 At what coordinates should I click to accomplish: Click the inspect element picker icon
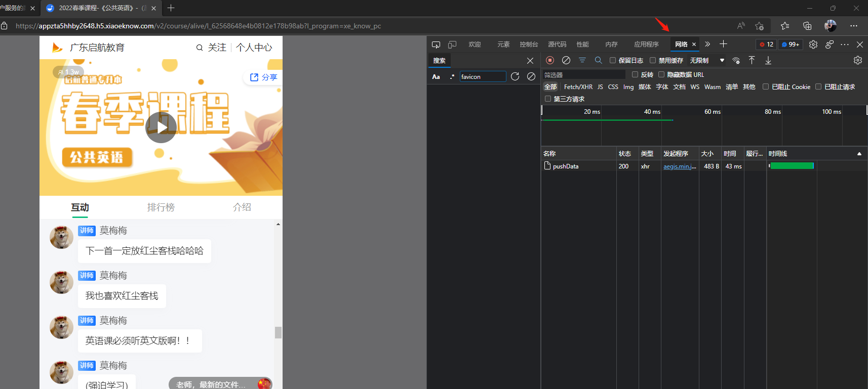tap(436, 45)
